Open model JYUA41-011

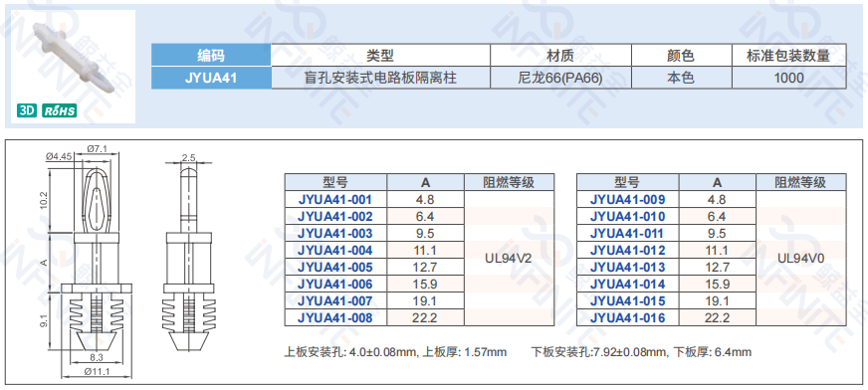point(628,234)
